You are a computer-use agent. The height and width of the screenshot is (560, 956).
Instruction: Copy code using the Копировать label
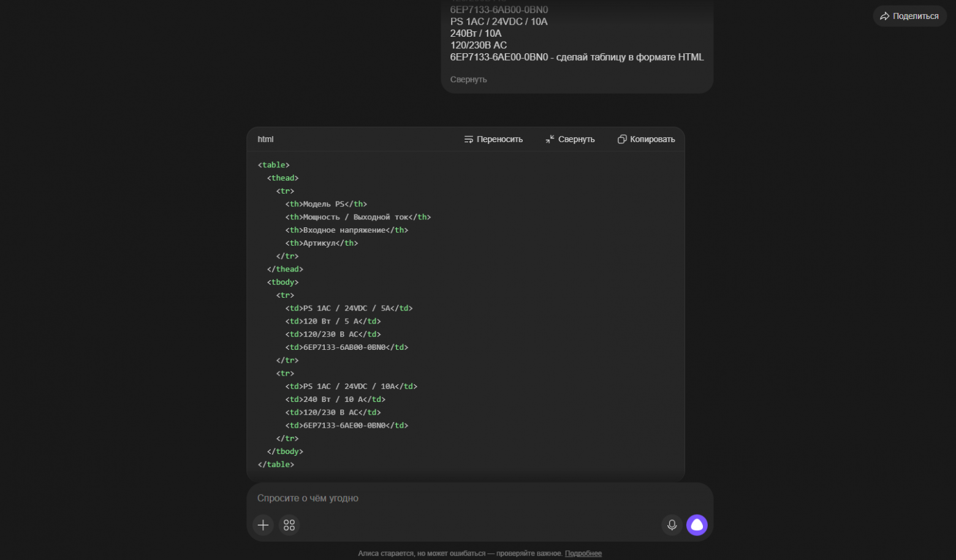tap(653, 140)
